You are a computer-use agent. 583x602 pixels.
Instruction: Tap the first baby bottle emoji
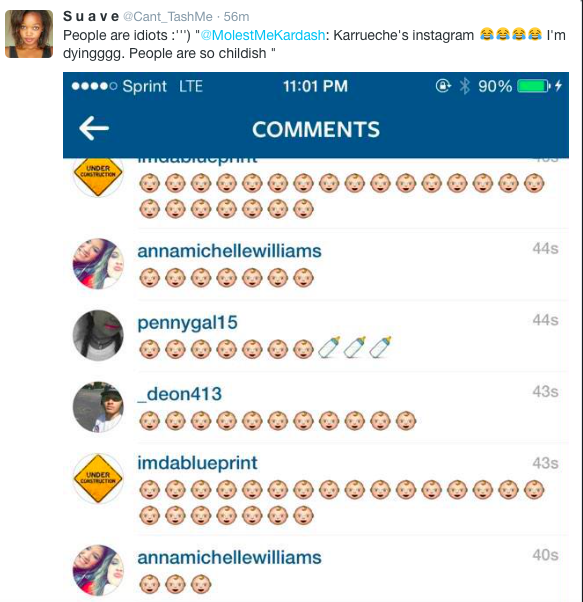click(x=329, y=347)
